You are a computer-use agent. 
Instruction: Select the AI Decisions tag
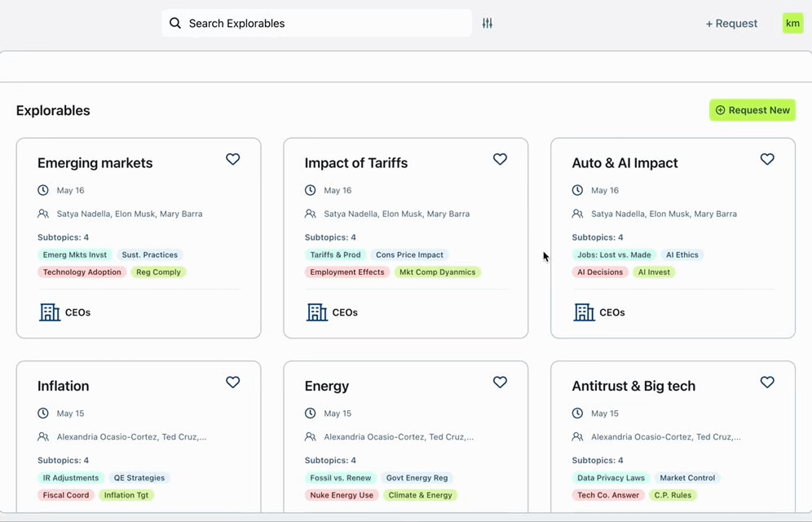pyautogui.click(x=600, y=272)
